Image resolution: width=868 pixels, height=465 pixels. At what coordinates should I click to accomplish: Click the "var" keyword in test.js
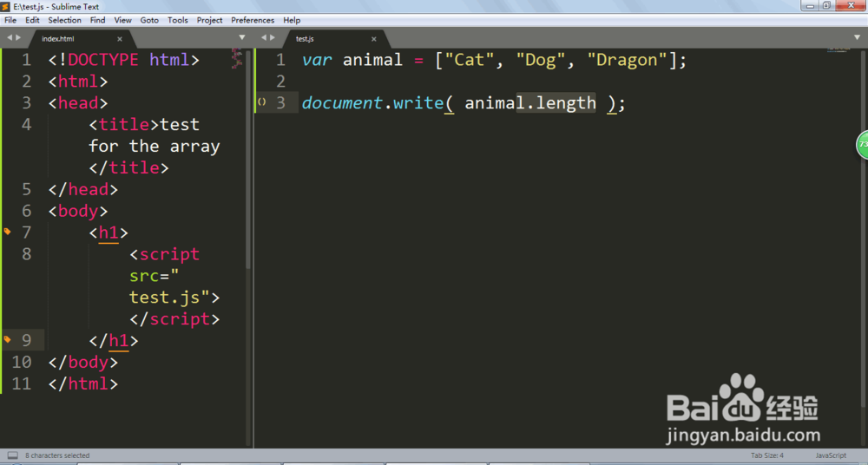317,60
